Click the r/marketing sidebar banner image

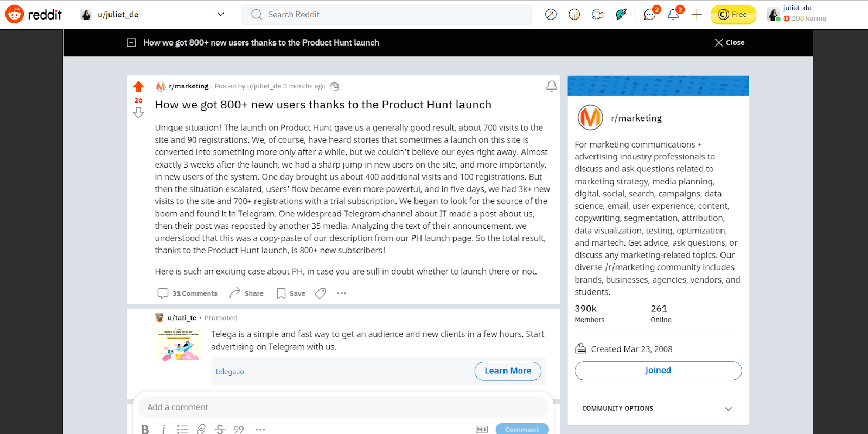tap(658, 86)
